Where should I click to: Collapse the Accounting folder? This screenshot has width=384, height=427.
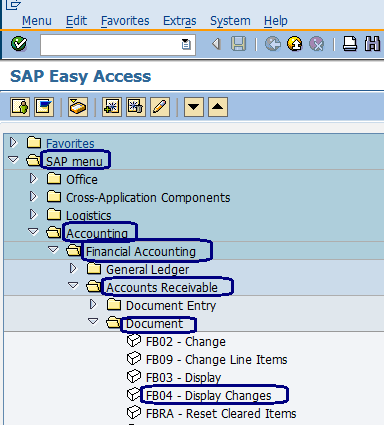coord(33,231)
